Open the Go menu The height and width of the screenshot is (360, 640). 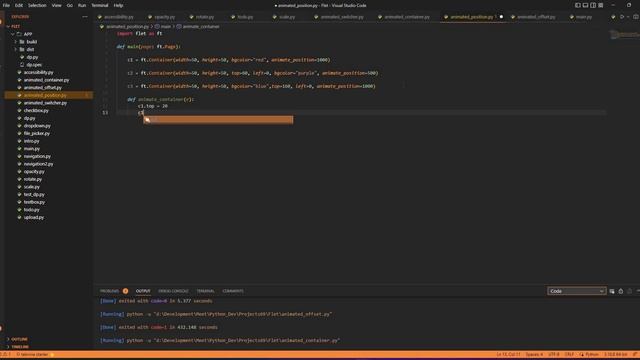(69, 5)
